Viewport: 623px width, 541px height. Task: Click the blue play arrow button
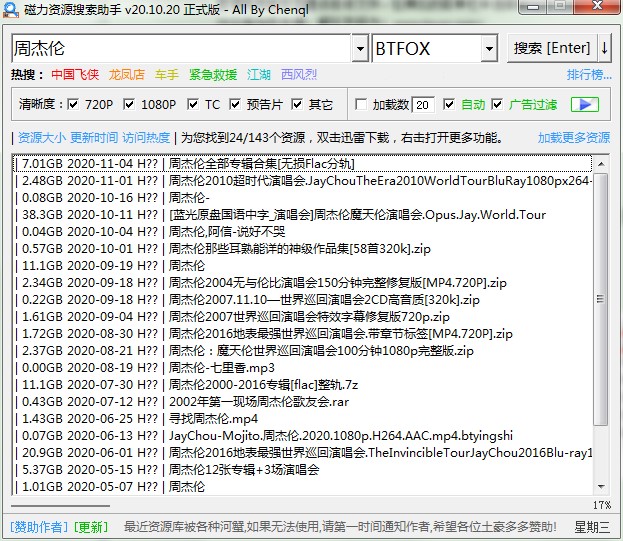coord(585,104)
